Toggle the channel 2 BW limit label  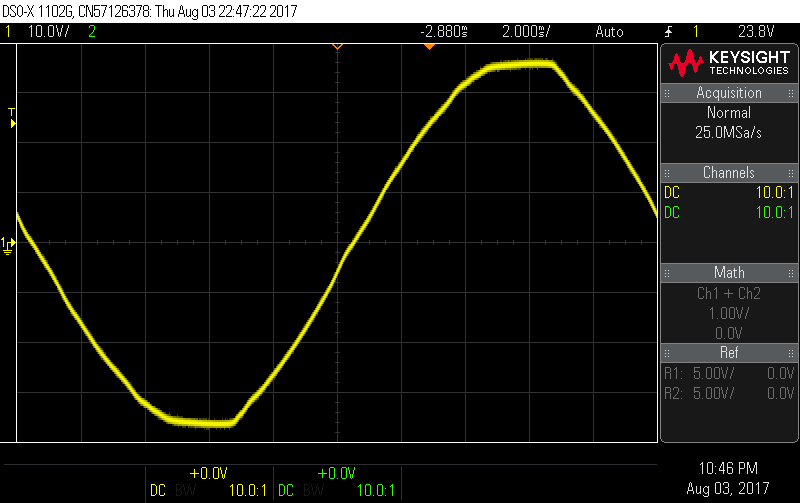(313, 491)
